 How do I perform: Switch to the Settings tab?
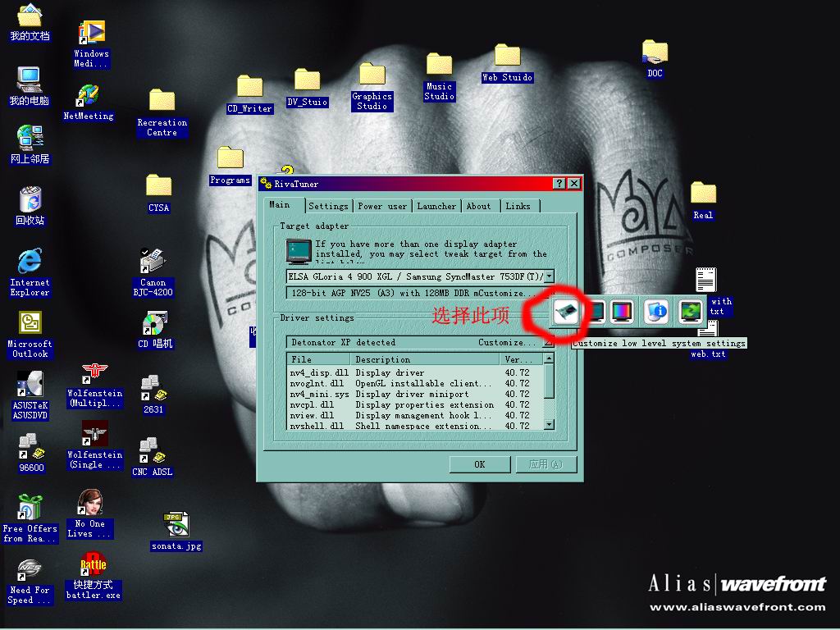point(328,206)
